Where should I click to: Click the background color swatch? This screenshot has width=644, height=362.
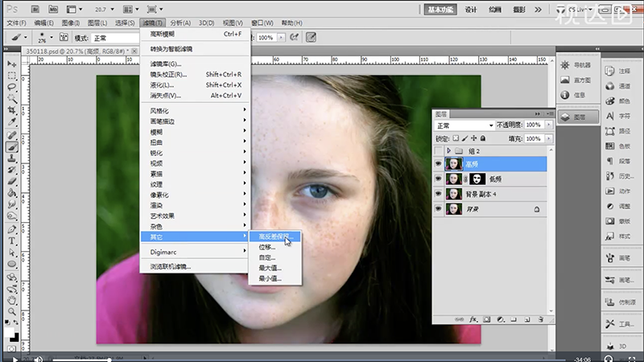14,337
